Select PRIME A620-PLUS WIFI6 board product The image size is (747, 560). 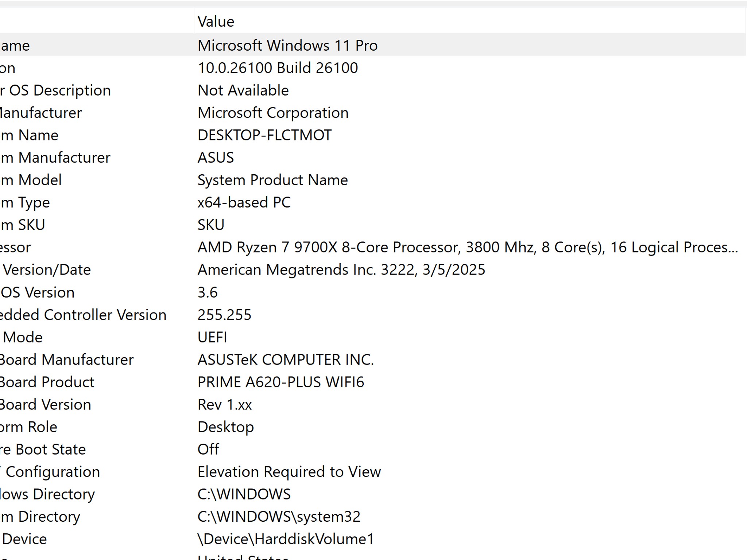click(281, 382)
